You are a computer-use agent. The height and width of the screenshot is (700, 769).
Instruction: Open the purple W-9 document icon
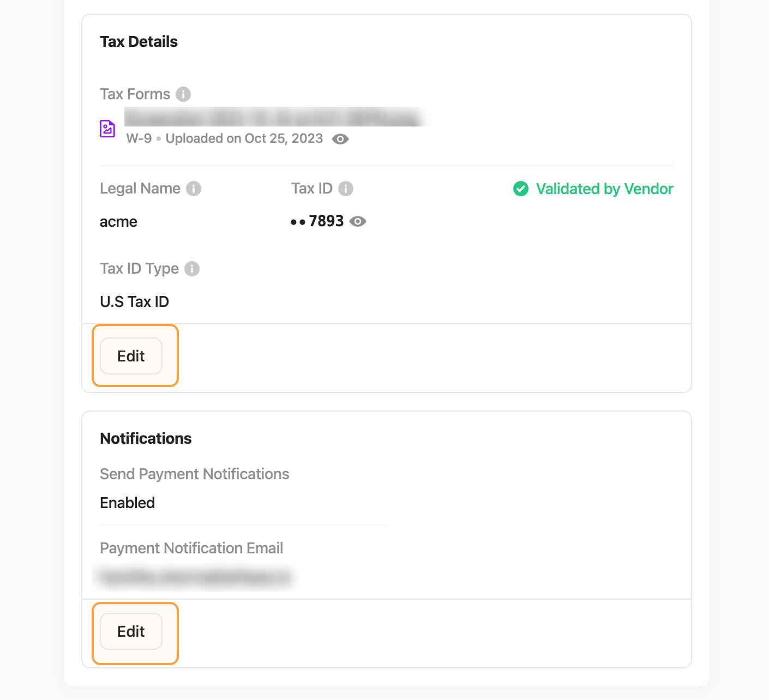coord(107,129)
